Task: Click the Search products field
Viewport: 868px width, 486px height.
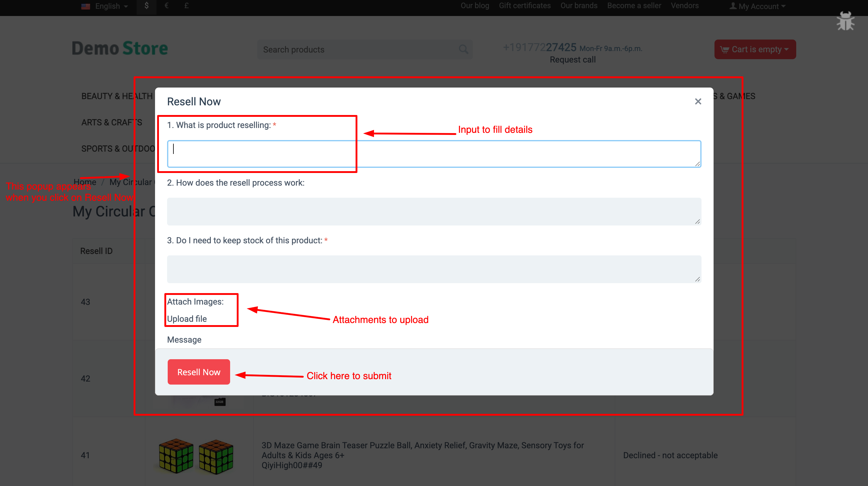Action: click(x=354, y=49)
